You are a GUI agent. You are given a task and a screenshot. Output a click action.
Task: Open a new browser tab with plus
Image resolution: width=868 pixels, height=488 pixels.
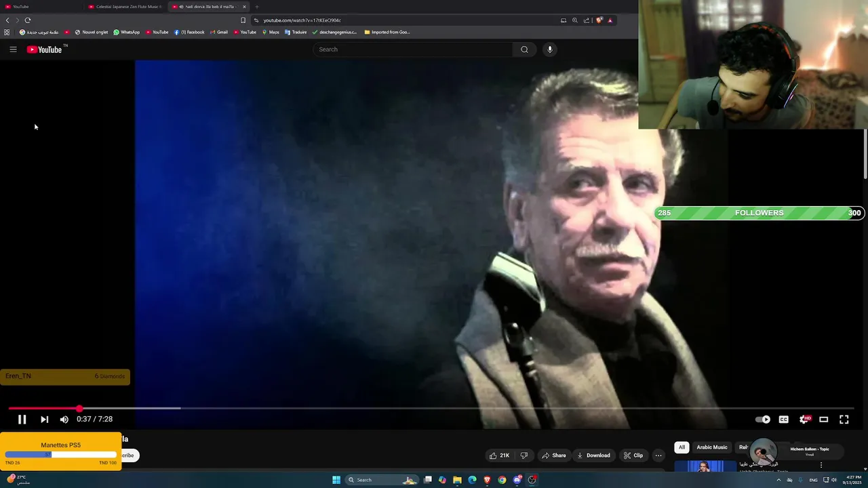coord(257,7)
